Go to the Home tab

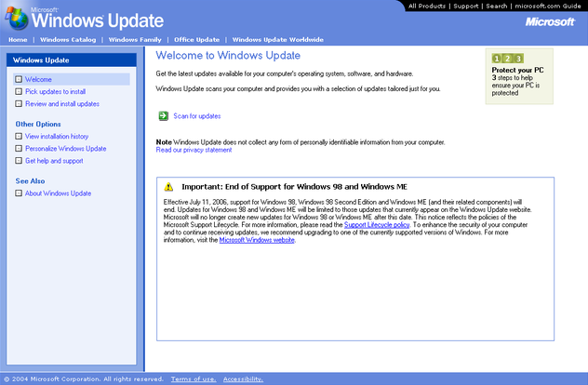point(18,40)
